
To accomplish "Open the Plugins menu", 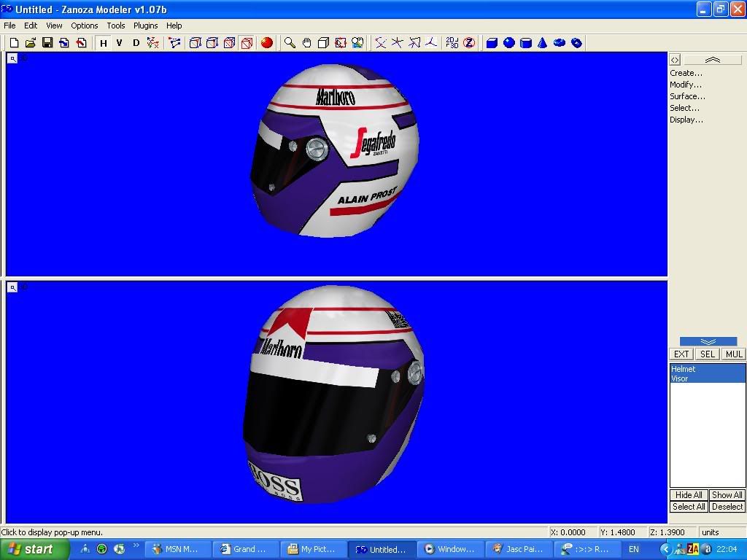I will tap(145, 25).
